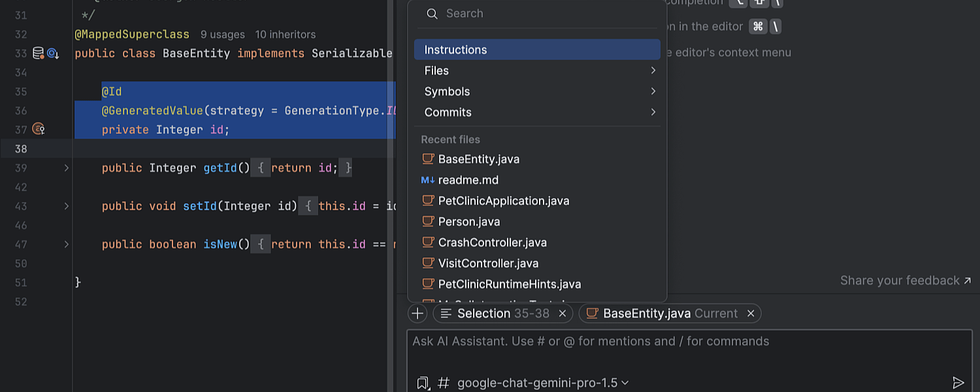The height and width of the screenshot is (392, 980).
Task: Click the plus icon to add context
Action: [417, 314]
